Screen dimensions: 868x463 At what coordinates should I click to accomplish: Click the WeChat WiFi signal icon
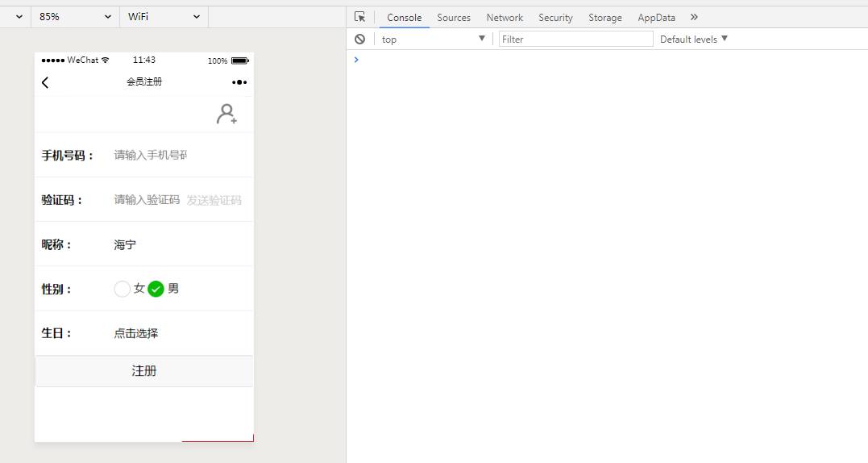click(x=106, y=60)
